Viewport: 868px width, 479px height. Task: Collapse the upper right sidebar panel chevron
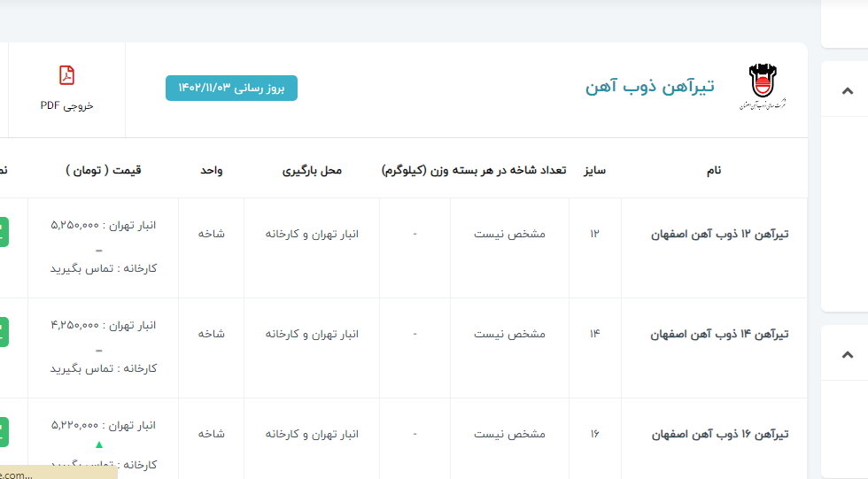click(847, 90)
